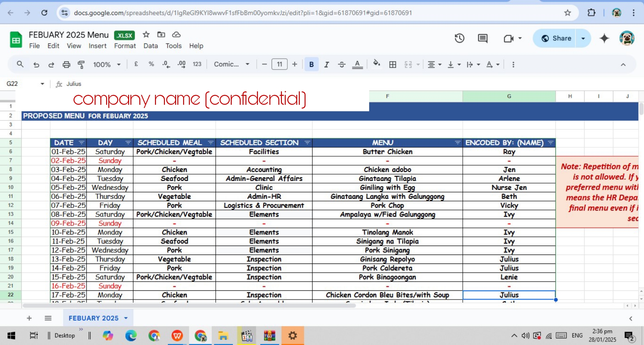Screen dimensions: 644x345
Task: Click the print icon
Action: (x=66, y=65)
